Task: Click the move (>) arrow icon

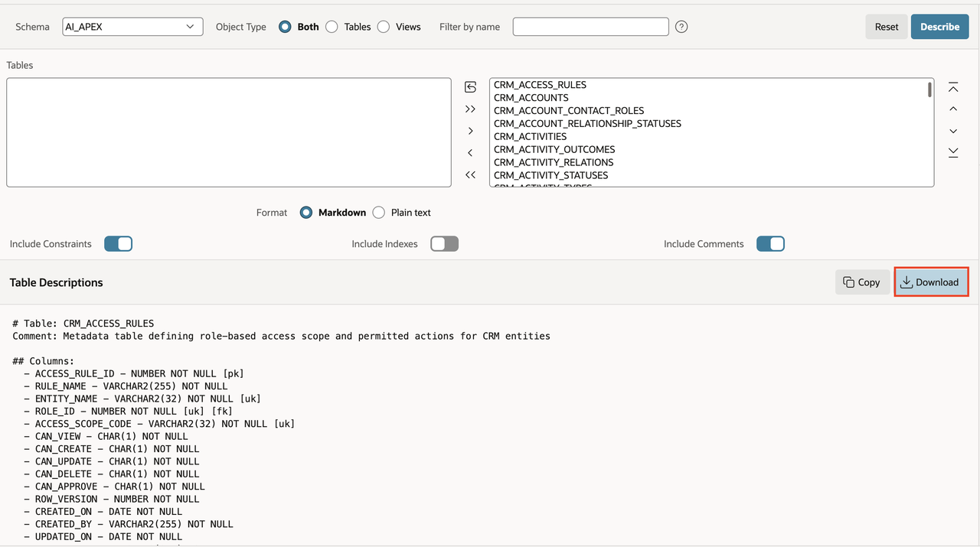Action: tap(470, 131)
